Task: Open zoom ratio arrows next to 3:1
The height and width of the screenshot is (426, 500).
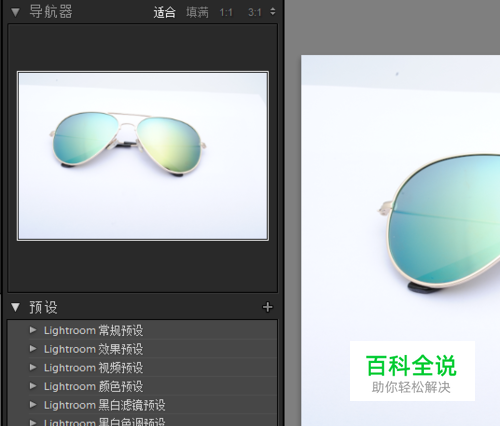Action: (x=273, y=12)
